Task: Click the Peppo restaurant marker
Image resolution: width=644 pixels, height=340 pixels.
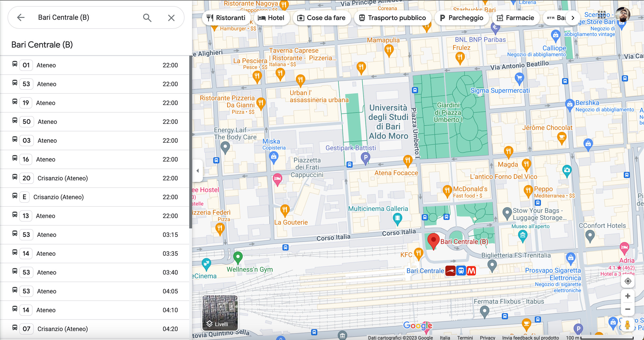Action: click(x=528, y=191)
